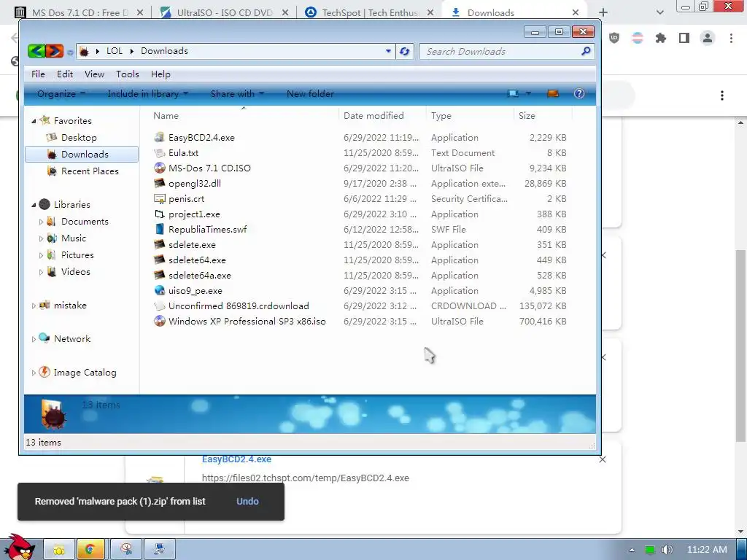Click the search magnifier icon in Explorer

pos(586,51)
